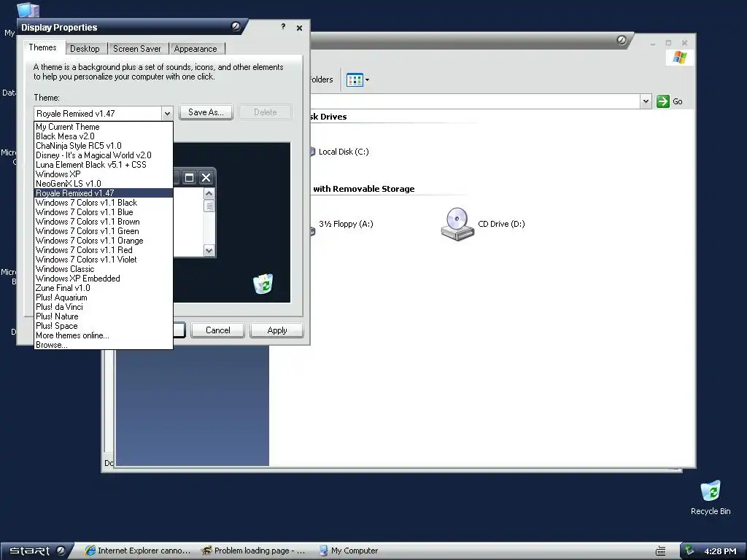Click the round pin icon in Display Properties title bar

236,26
